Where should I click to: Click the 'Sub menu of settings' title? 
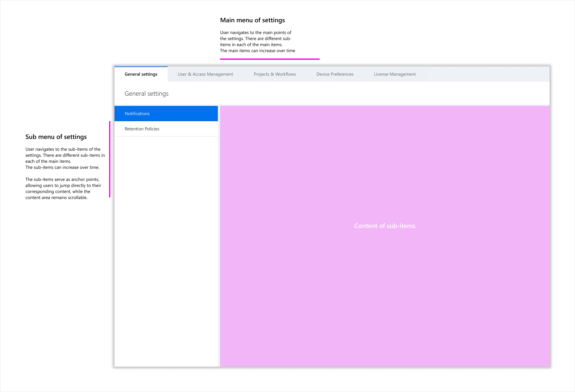(56, 137)
